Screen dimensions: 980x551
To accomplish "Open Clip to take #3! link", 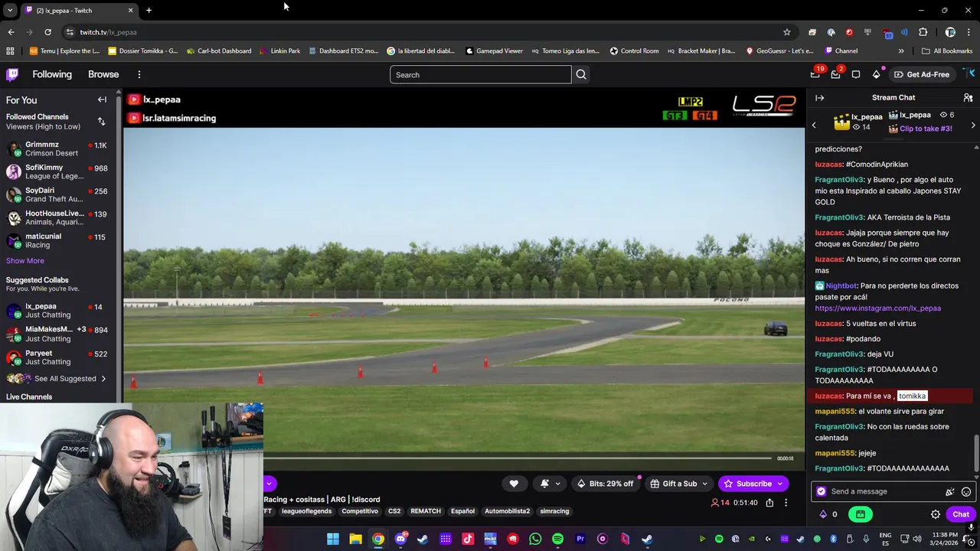I will pos(926,129).
